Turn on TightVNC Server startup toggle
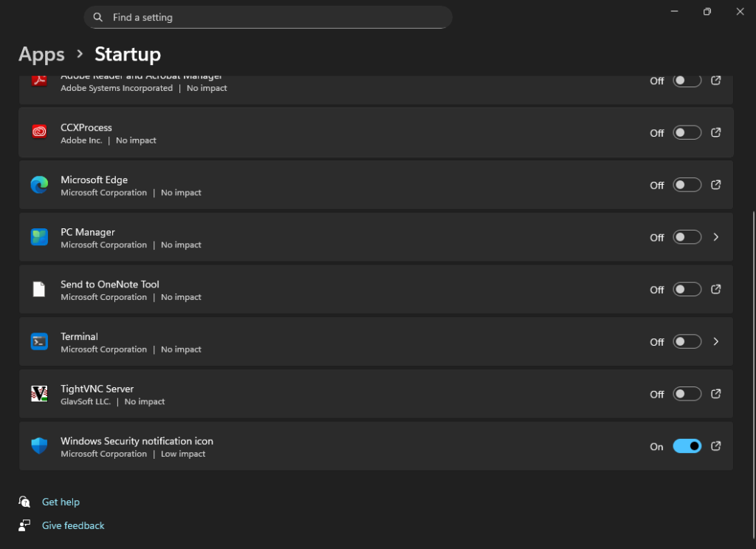Screen dimensions: 756x549 687,394
